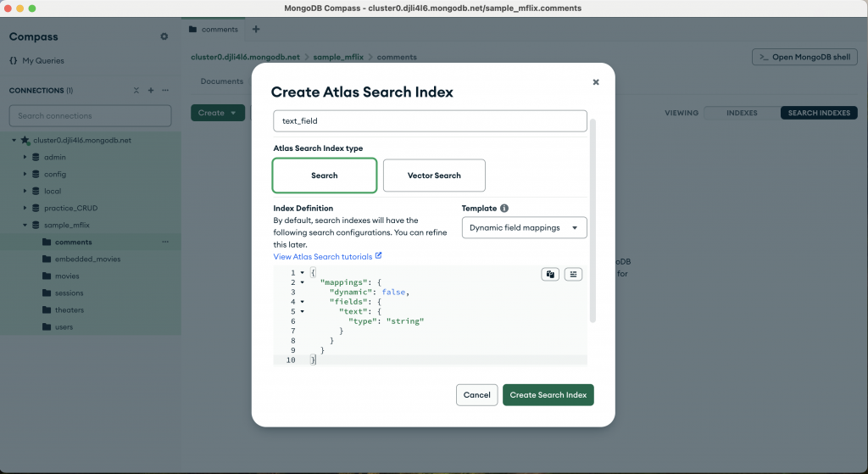Click line 6 "type": "string" in editor
Viewport: 868px width, 474px height.
386,321
